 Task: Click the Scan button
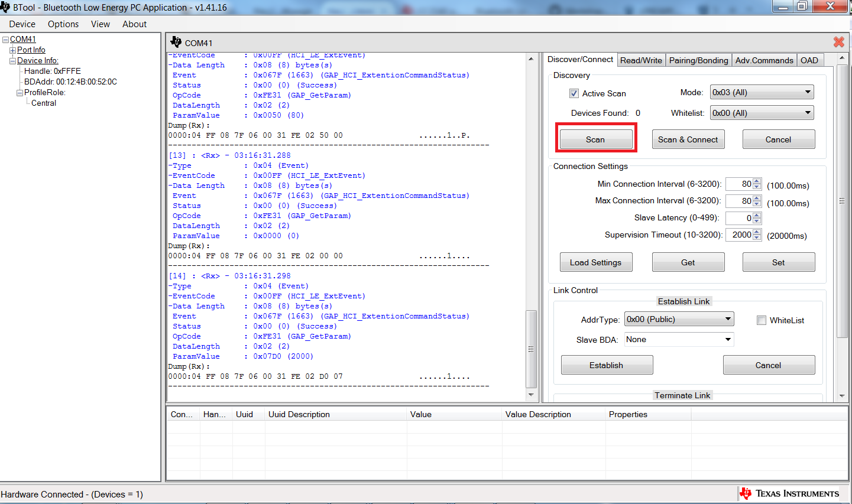[x=595, y=139]
